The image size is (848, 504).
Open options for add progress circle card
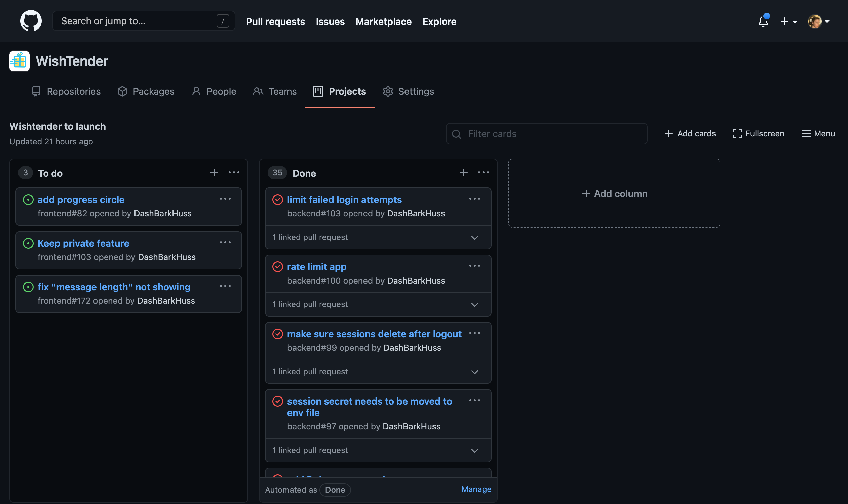225,199
